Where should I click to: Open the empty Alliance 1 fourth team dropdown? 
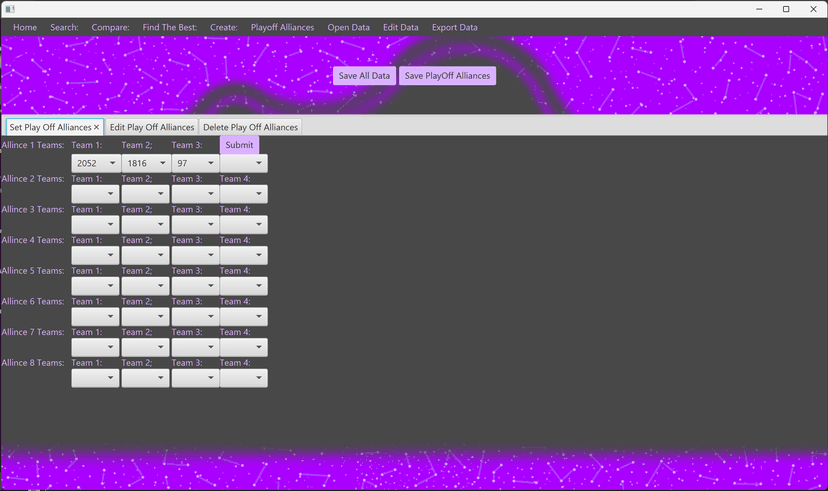tap(244, 163)
